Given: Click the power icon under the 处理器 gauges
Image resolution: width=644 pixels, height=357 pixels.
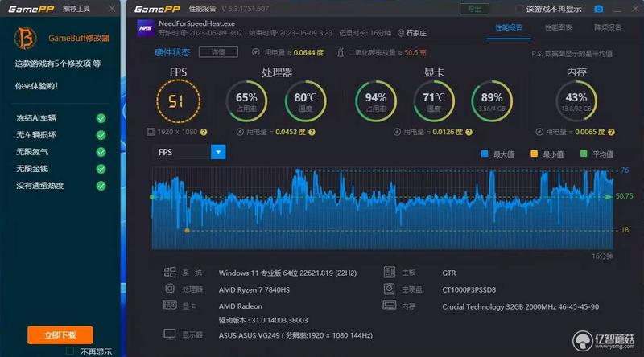Looking at the screenshot, I should click(240, 132).
